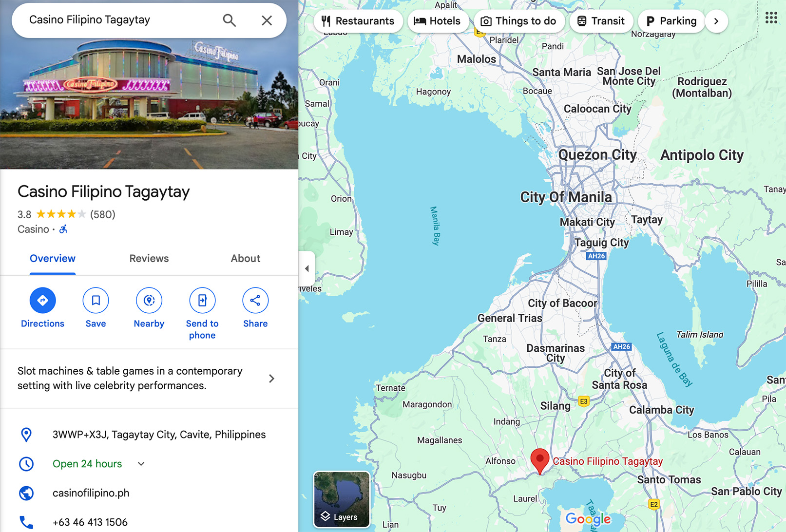Image resolution: width=786 pixels, height=532 pixels.
Task: Expand the place description chevron
Action: [x=272, y=379]
